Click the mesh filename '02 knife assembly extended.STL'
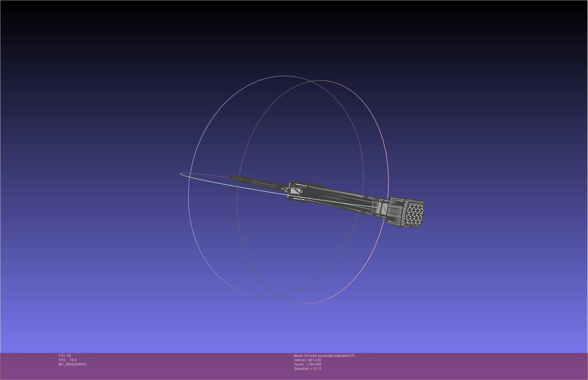This screenshot has width=588, height=380. (x=330, y=356)
